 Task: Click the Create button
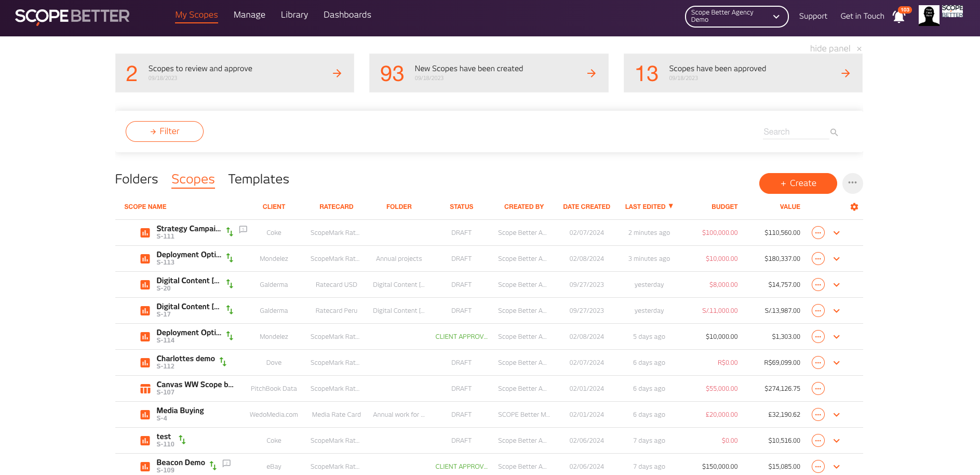(798, 183)
